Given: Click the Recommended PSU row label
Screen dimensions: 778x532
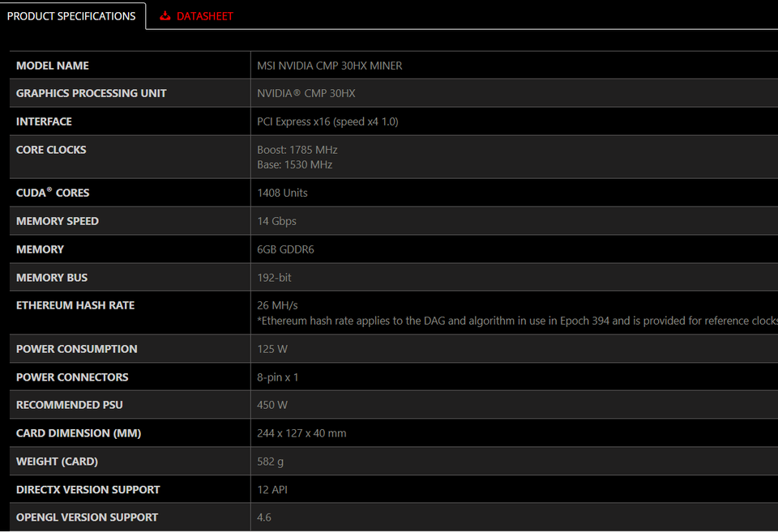Looking at the screenshot, I should click(70, 405).
